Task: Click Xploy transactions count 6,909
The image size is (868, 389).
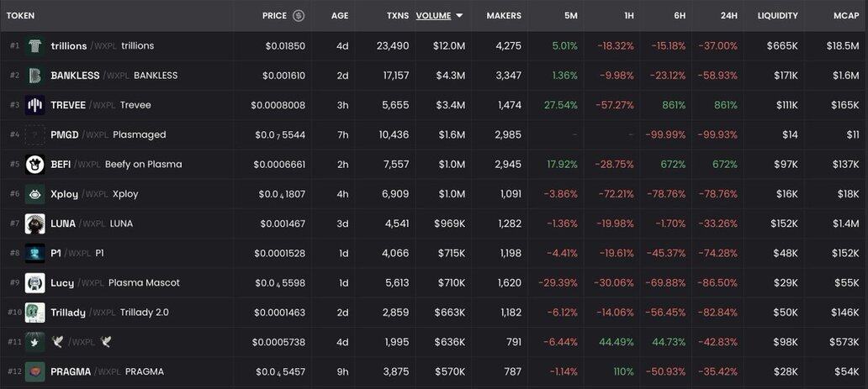Action: tap(395, 194)
